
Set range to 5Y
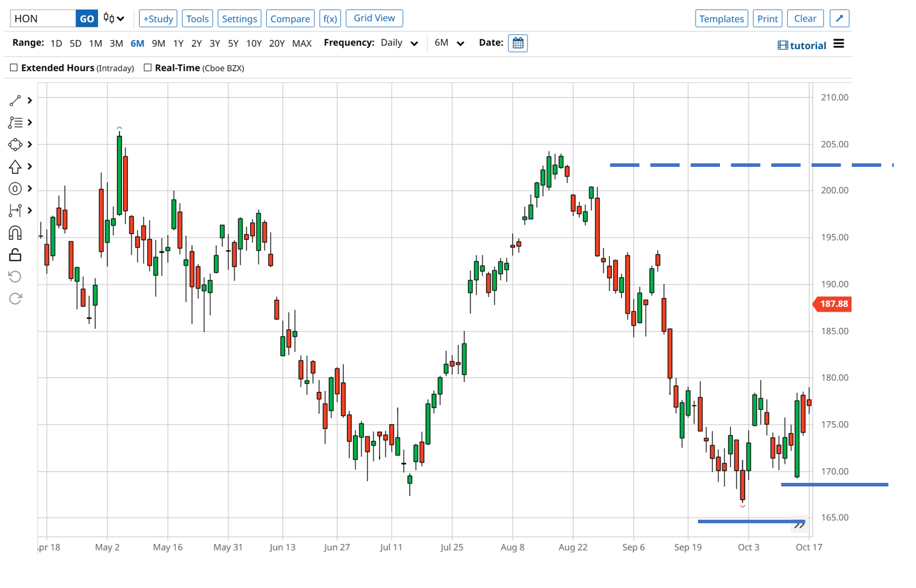click(x=233, y=43)
